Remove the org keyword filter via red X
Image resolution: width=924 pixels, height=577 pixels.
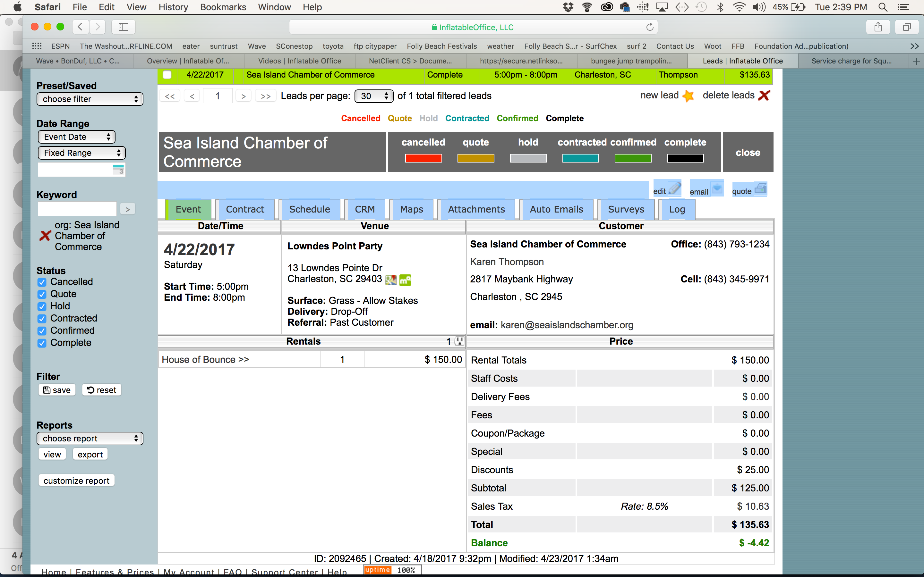point(45,236)
